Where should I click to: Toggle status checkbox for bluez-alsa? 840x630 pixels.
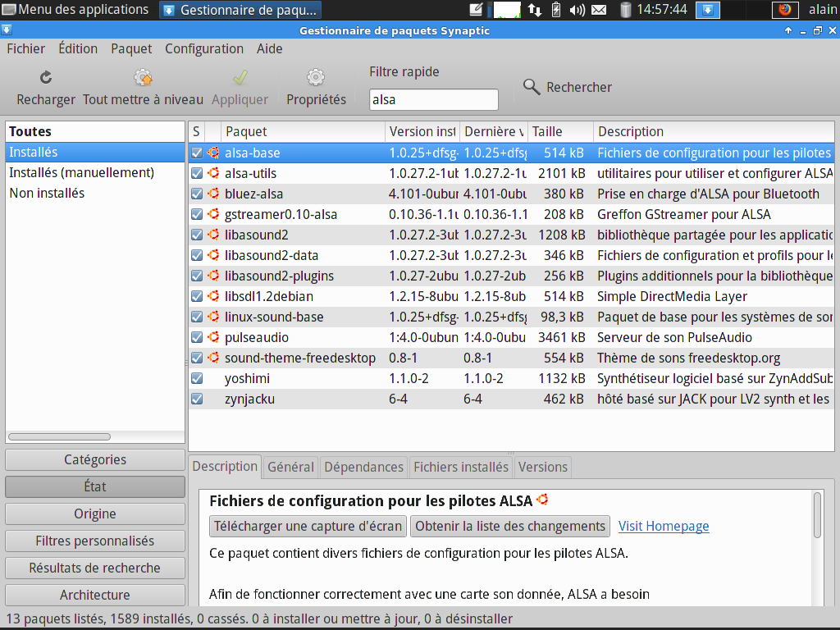tap(197, 194)
